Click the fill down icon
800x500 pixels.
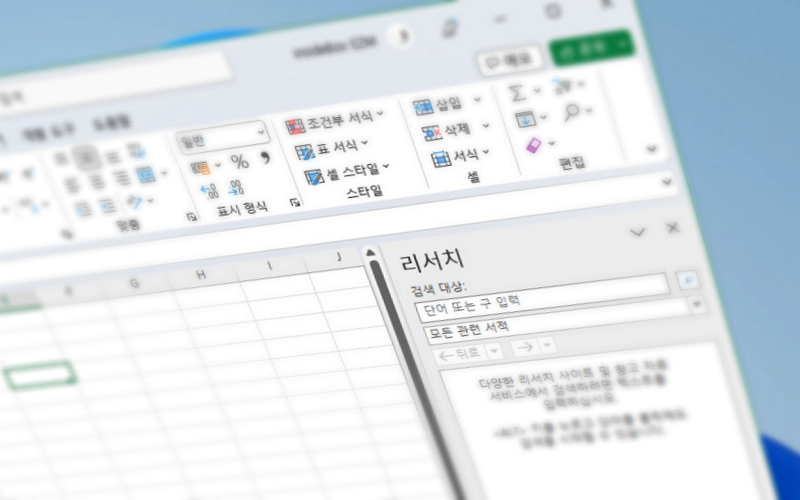(525, 120)
